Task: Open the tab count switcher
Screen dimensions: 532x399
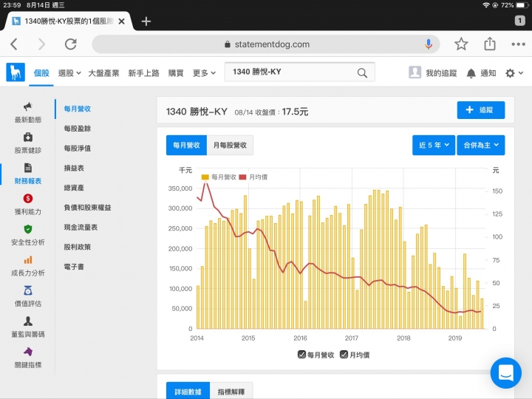Action: pyautogui.click(x=519, y=21)
